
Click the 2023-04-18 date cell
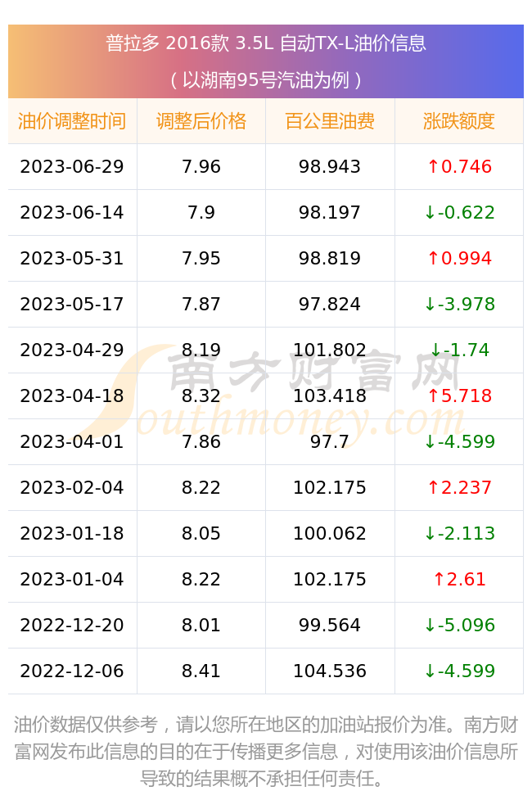coord(72,396)
